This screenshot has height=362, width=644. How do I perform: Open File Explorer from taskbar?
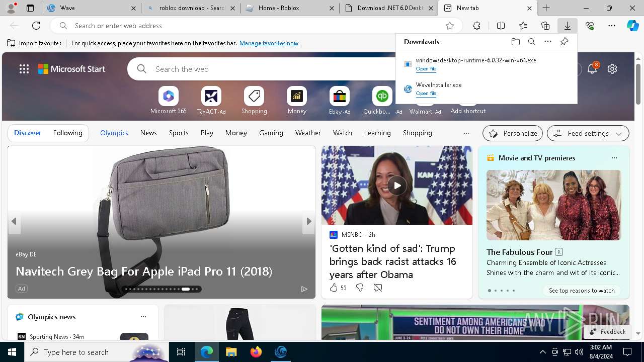[231, 352]
